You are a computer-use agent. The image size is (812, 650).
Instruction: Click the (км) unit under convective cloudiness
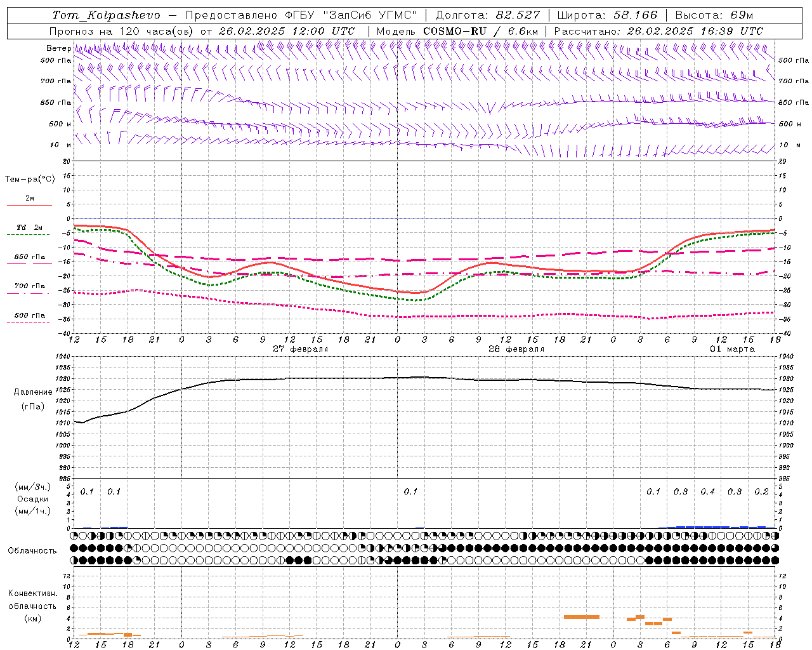pyautogui.click(x=32, y=618)
